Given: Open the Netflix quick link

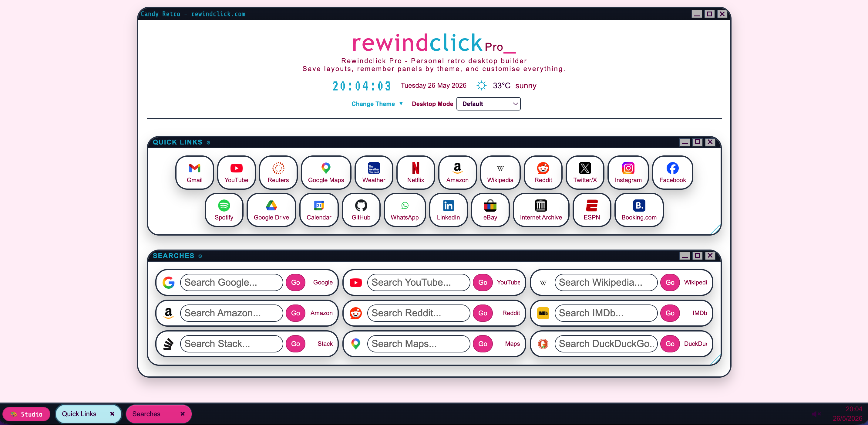Looking at the screenshot, I should [x=415, y=173].
